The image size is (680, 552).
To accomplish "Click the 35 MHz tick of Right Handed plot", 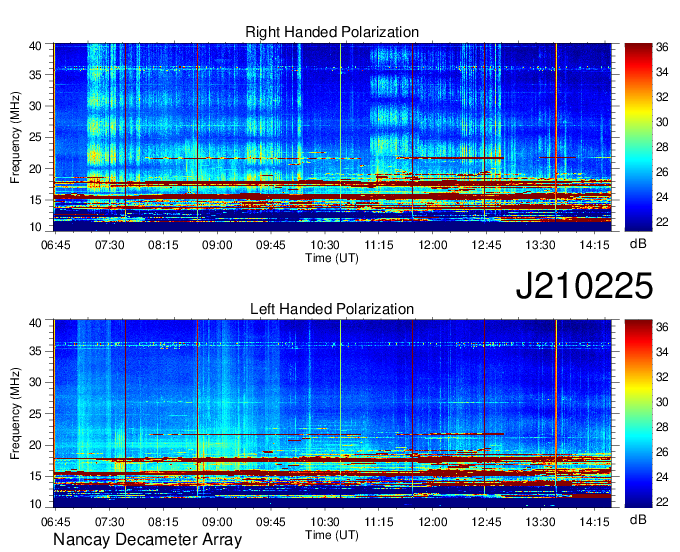I will pos(35,75).
